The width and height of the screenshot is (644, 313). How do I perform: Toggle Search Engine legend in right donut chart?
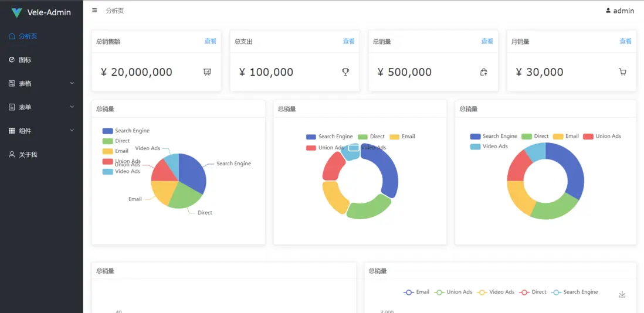point(493,136)
